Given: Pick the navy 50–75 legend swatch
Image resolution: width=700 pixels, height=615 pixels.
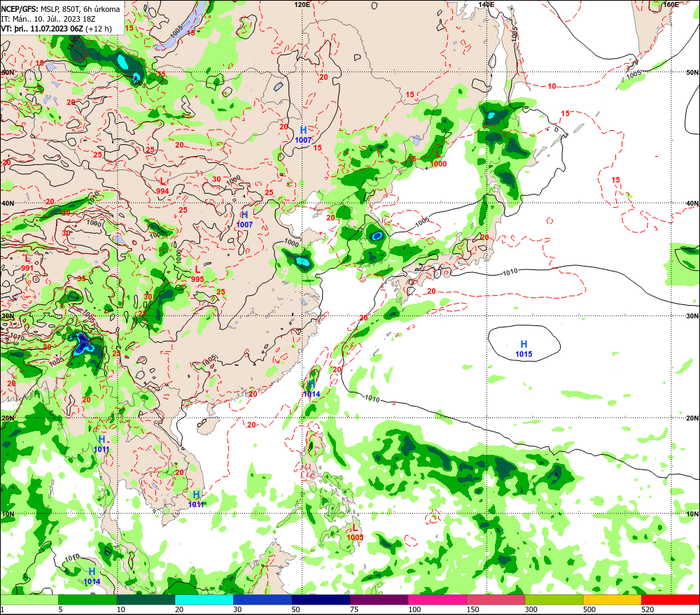Looking at the screenshot, I should 321,600.
